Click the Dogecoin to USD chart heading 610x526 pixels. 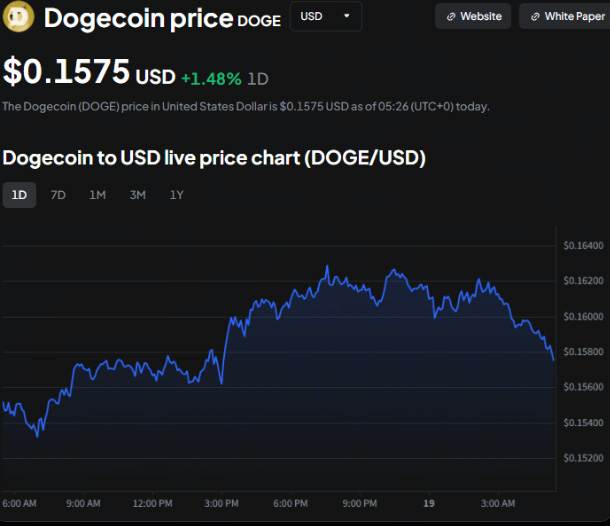pyautogui.click(x=214, y=158)
